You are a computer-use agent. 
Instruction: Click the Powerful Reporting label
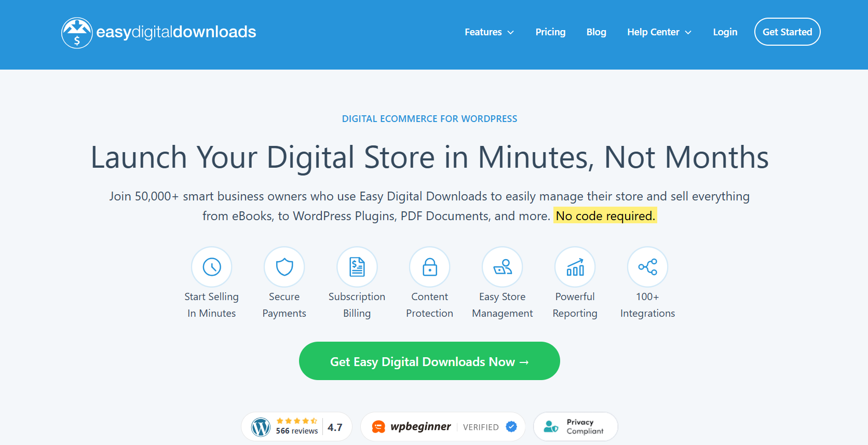(x=575, y=305)
